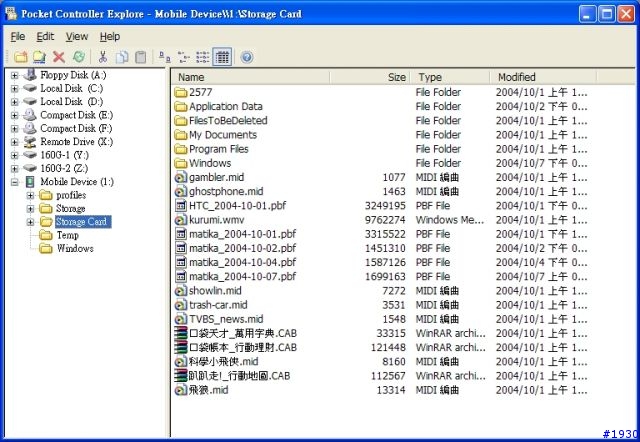The image size is (640, 442).
Task: Select 趴趴走!_行動地圖.CAB file
Action: 239,376
